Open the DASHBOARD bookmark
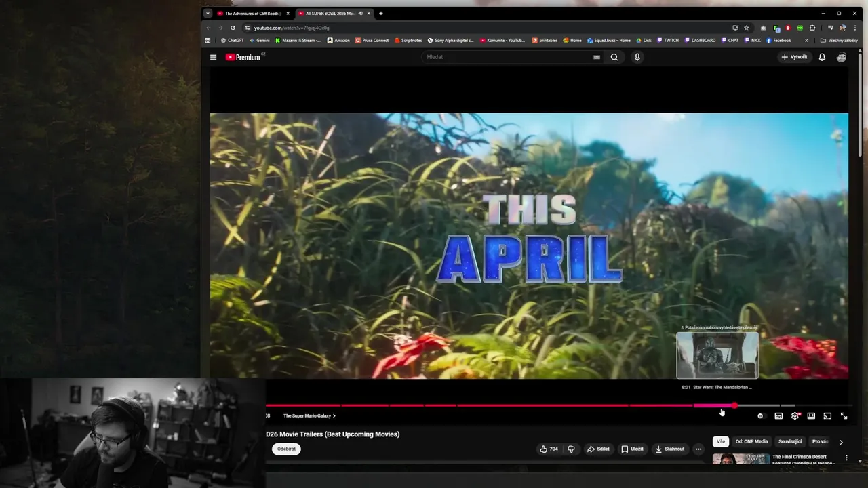 click(x=700, y=41)
